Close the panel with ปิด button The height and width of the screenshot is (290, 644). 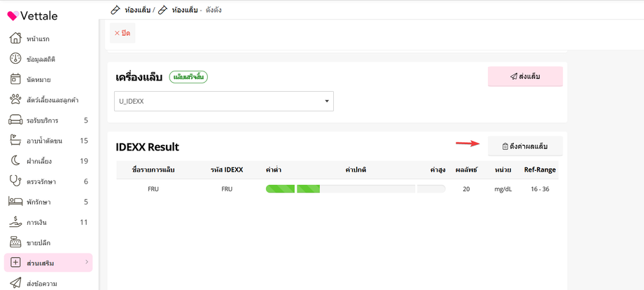pyautogui.click(x=122, y=33)
